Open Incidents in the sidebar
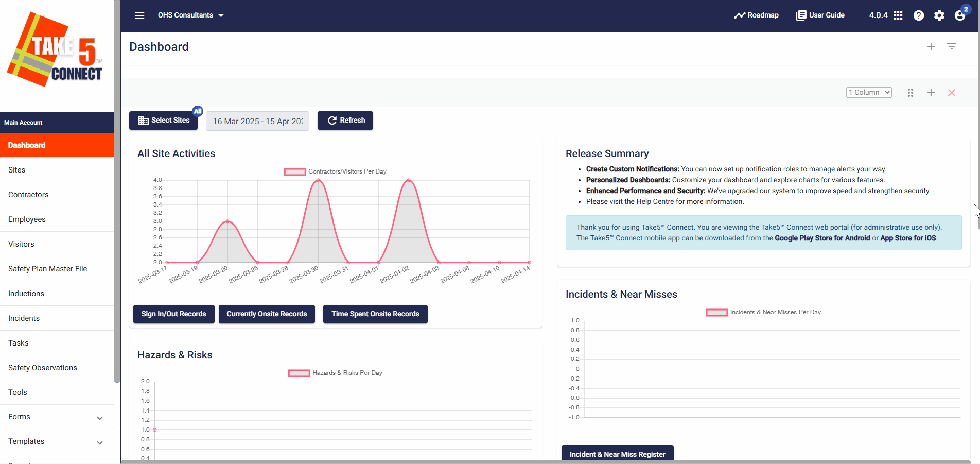This screenshot has width=980, height=464. (x=57, y=318)
